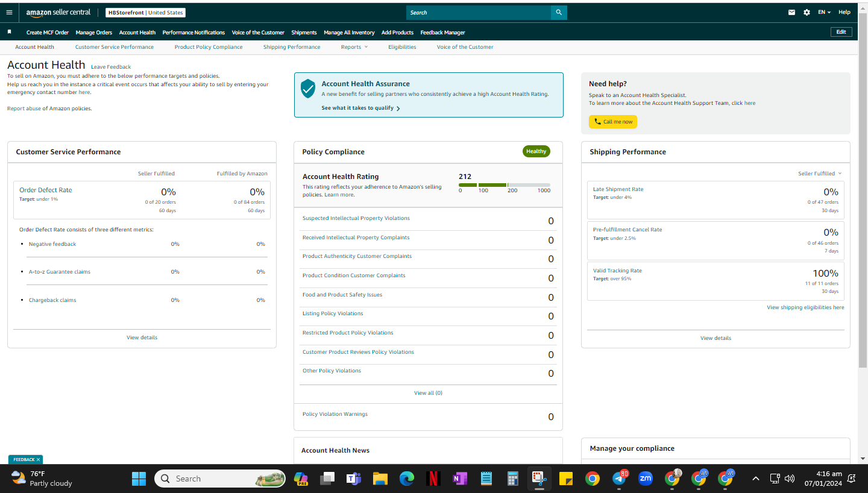Open Microsoft Teams from the taskbar
This screenshot has height=493, width=868.
[353, 479]
